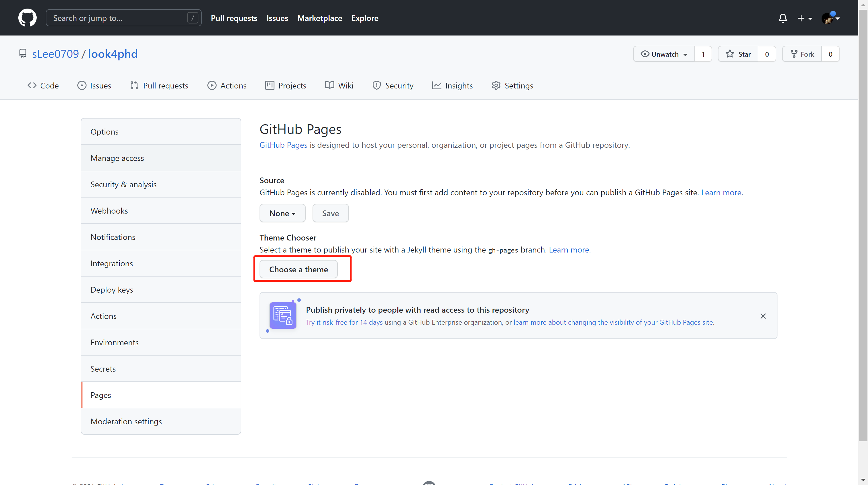The height and width of the screenshot is (485, 868).
Task: Click the Fork button label
Action: tap(807, 54)
